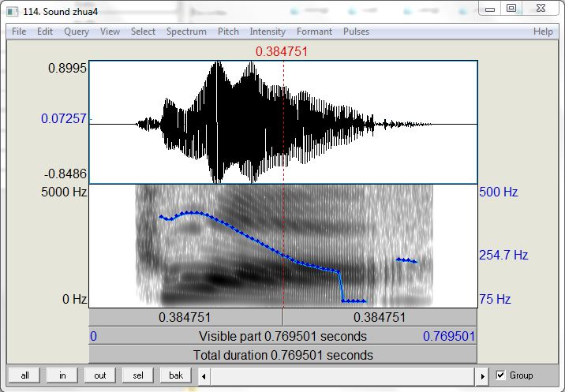
Task: Click the horizontal scrollbar track
Action: (343, 376)
